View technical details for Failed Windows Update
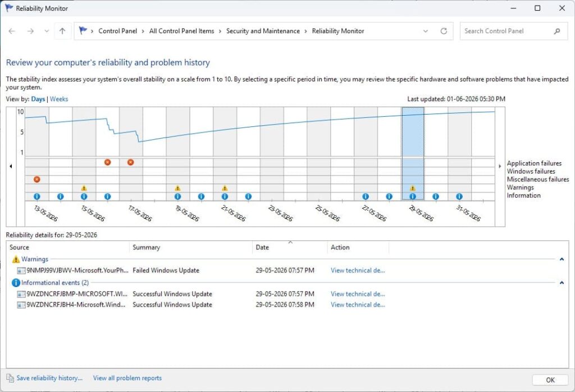 (x=358, y=271)
